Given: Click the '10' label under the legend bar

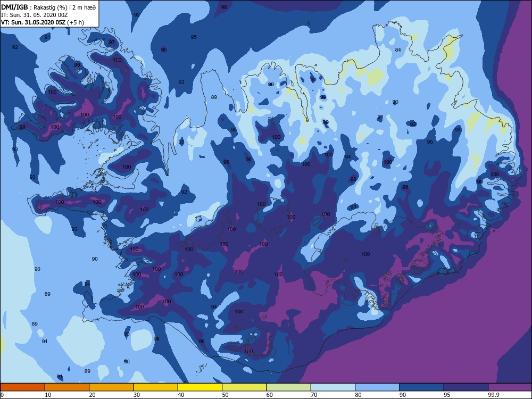Looking at the screenshot, I should pos(48,395).
